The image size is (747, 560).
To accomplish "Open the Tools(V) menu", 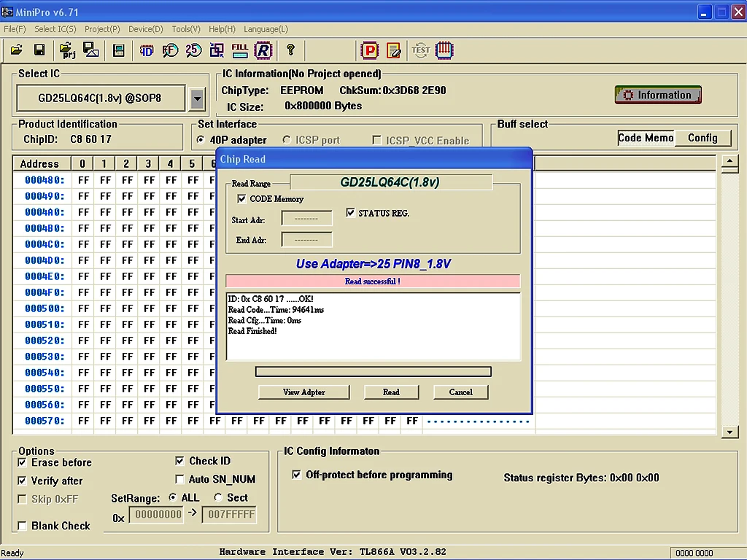I will point(186,29).
